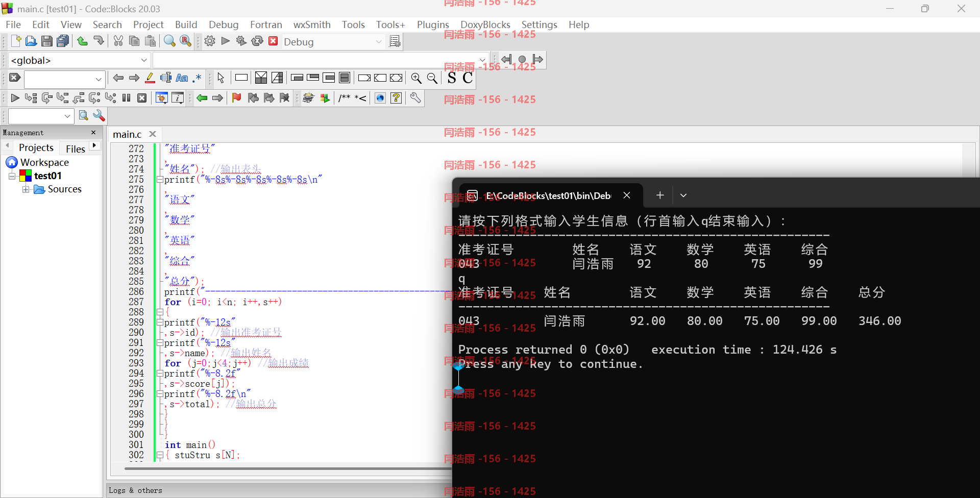
Task: Click the Logs & others panel title
Action: (x=135, y=490)
